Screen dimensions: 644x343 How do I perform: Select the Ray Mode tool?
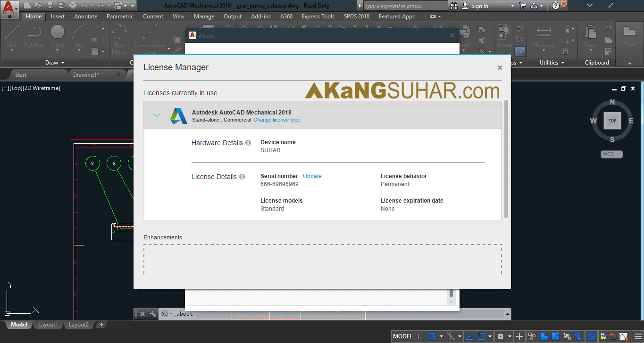(119, 39)
